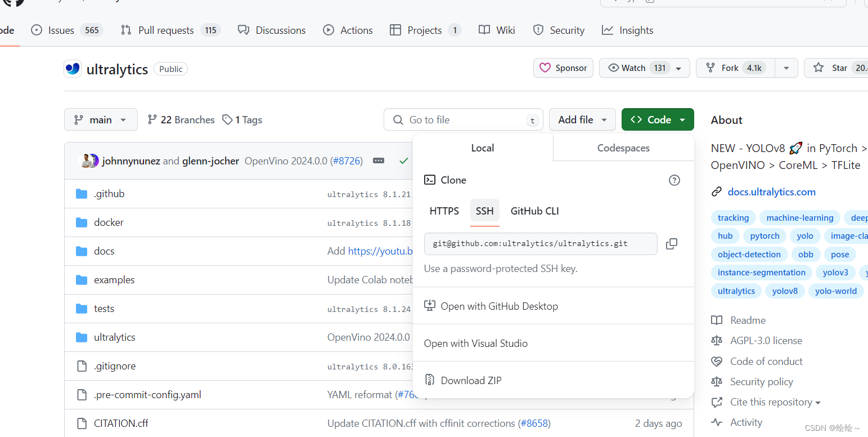Open the tests folder
The image size is (868, 437).
tap(104, 309)
